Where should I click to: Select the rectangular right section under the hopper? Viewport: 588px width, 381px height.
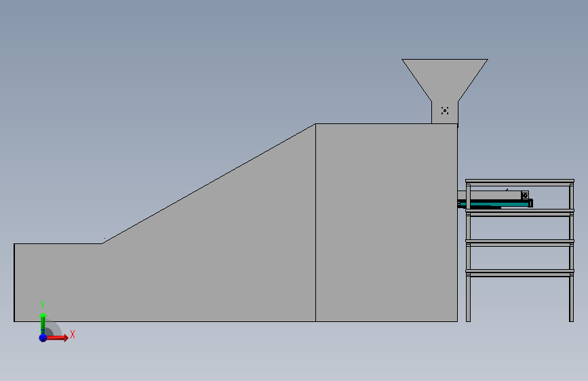pyautogui.click(x=387, y=223)
